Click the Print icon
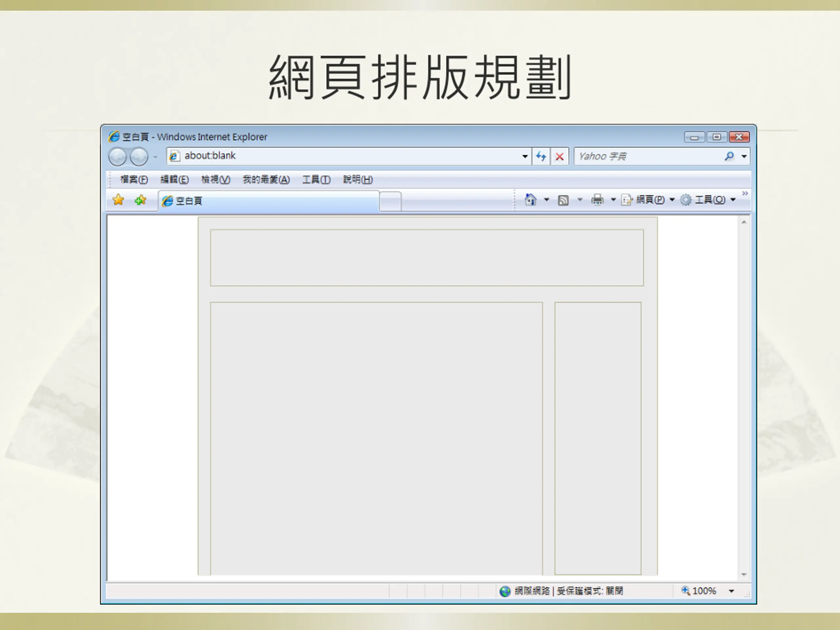The height and width of the screenshot is (630, 840). tap(597, 199)
